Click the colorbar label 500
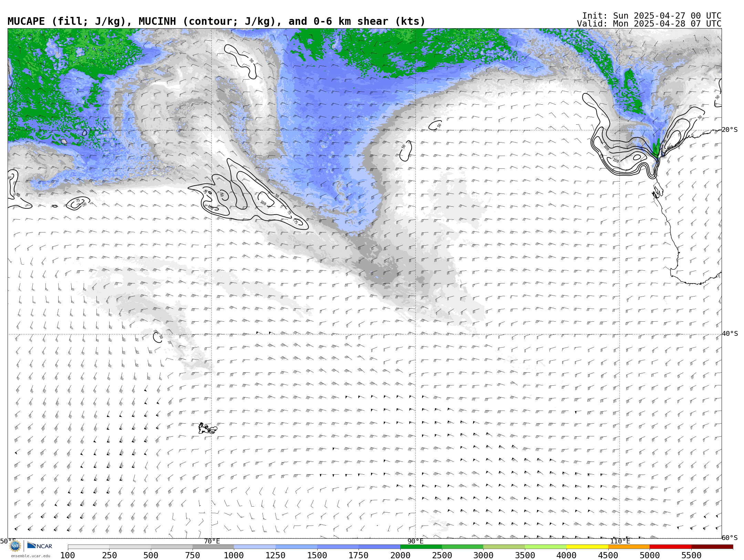The image size is (744, 560). coord(151,556)
